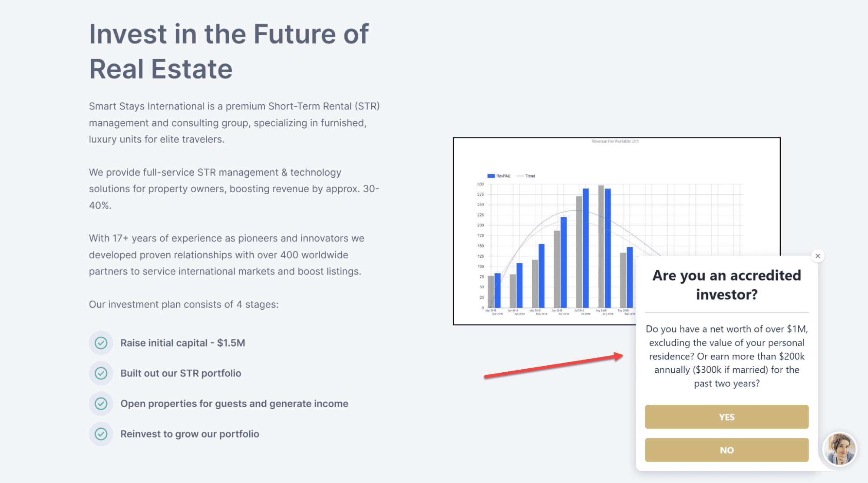Click the first investment stage checkmark icon

coord(101,343)
